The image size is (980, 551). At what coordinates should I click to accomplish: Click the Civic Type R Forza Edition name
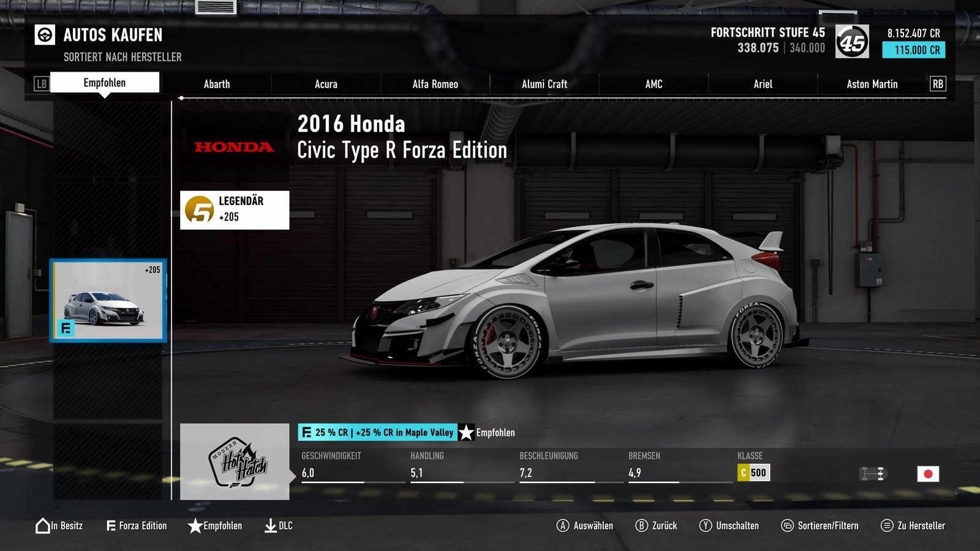pyautogui.click(x=402, y=151)
